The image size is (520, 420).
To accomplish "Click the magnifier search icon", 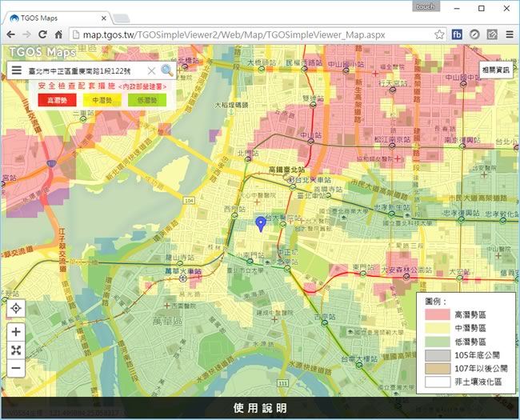I will click(167, 70).
